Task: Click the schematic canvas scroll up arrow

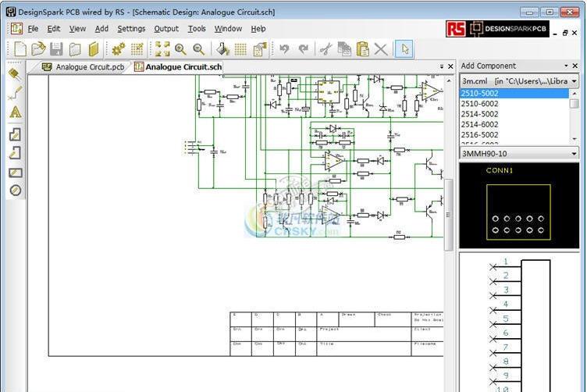Action: pos(449,80)
